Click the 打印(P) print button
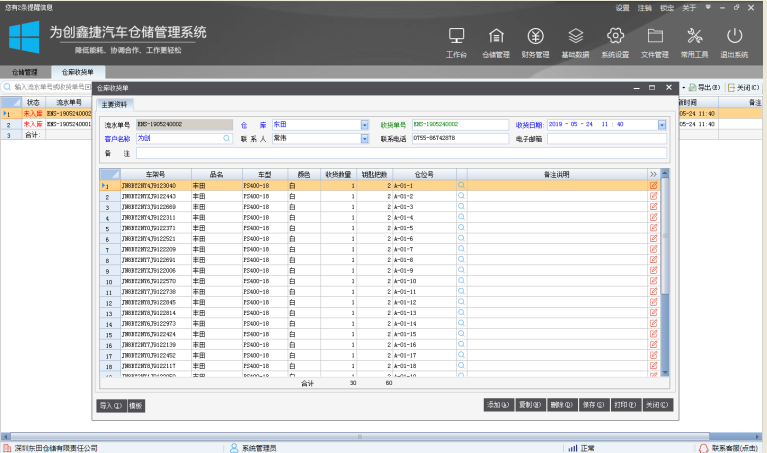The image size is (767, 453). pos(626,405)
